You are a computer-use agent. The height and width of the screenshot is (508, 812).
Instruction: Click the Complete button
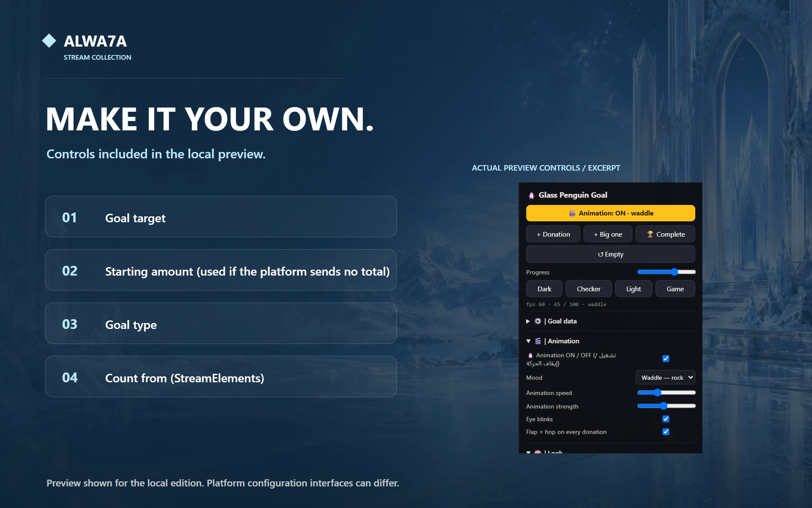(x=665, y=234)
